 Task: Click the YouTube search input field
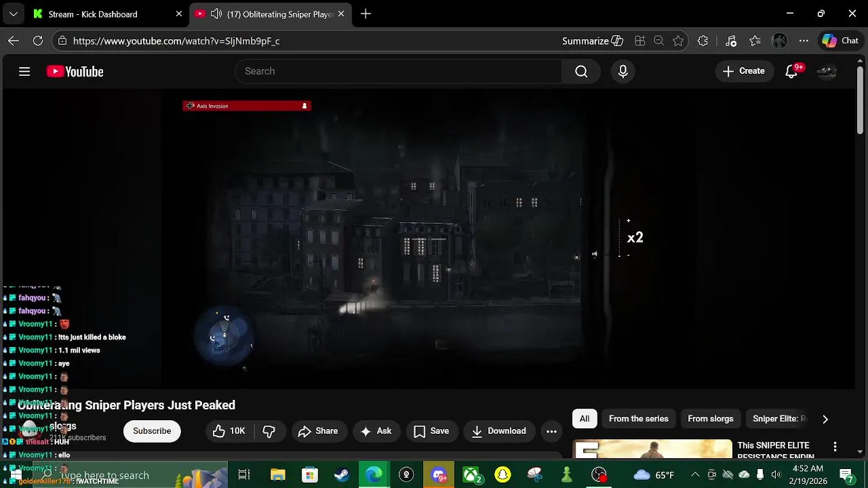click(399, 71)
